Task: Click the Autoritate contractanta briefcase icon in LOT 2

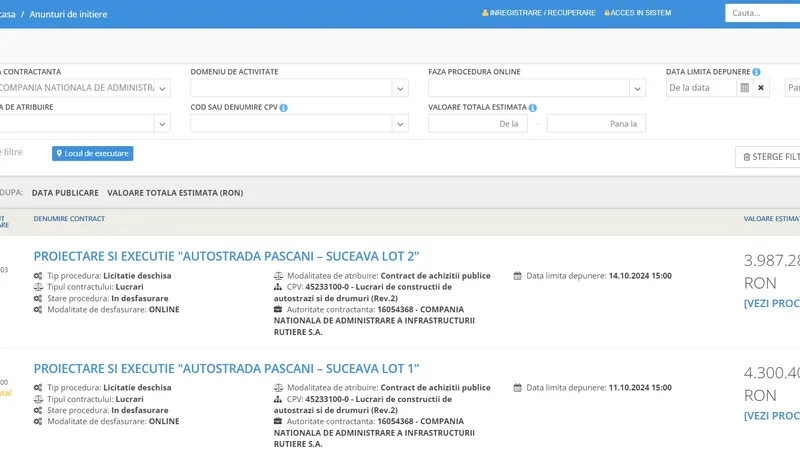Action: [278, 309]
